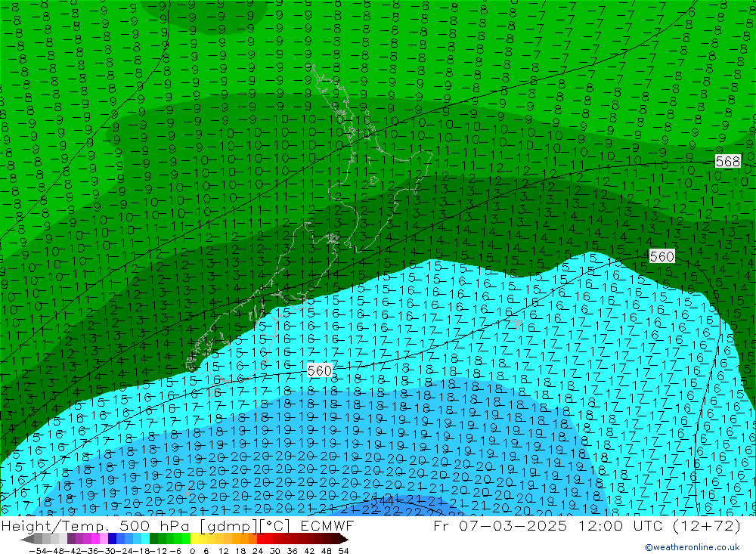Pick the cyan swatch in the legend
This screenshot has width=756, height=554.
[145, 539]
